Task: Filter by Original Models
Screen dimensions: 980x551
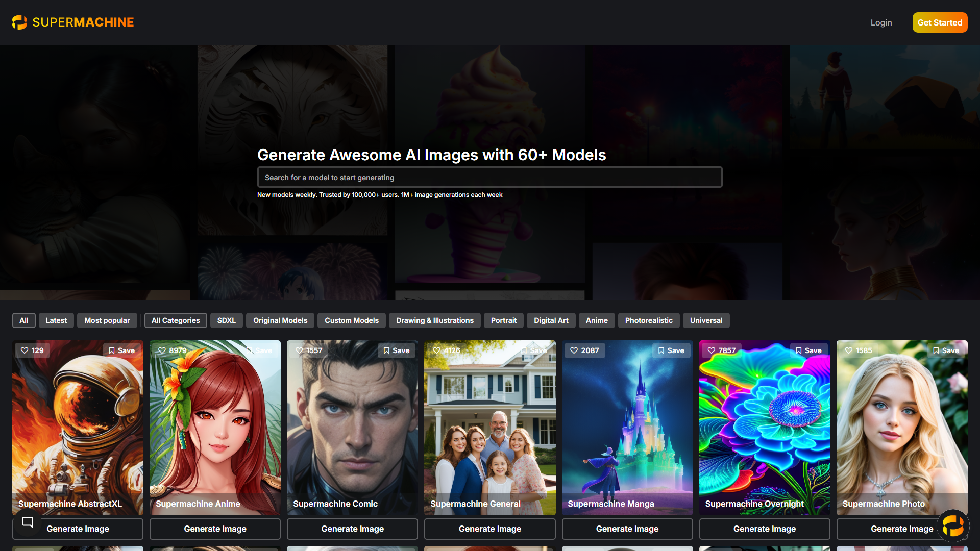Action: [x=280, y=320]
